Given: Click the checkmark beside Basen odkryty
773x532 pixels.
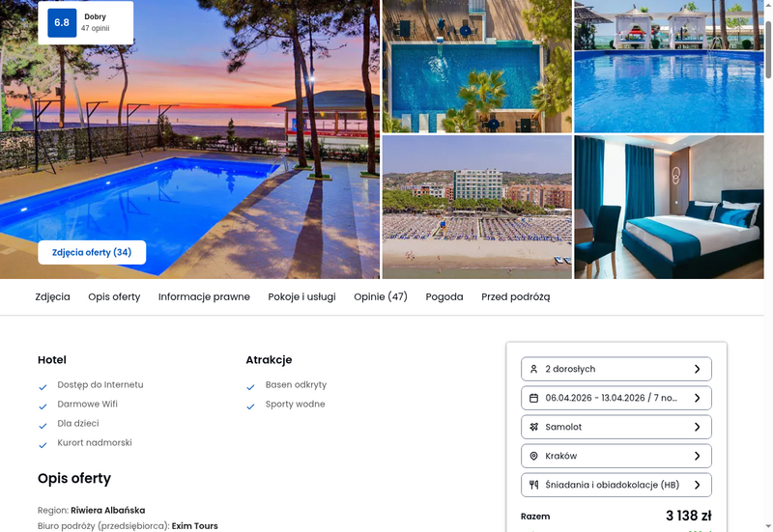Looking at the screenshot, I should [x=250, y=387].
